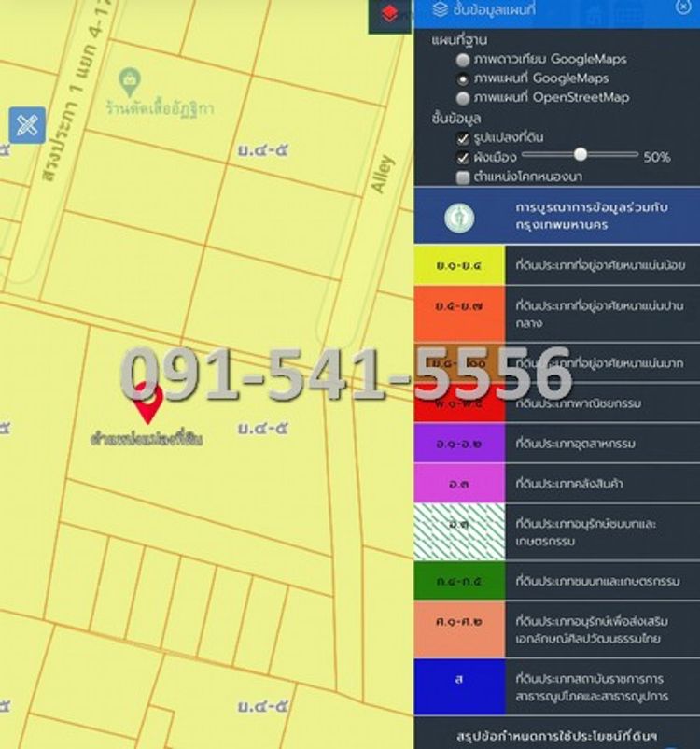
Task: Click the red map layers icon
Action: click(x=389, y=15)
